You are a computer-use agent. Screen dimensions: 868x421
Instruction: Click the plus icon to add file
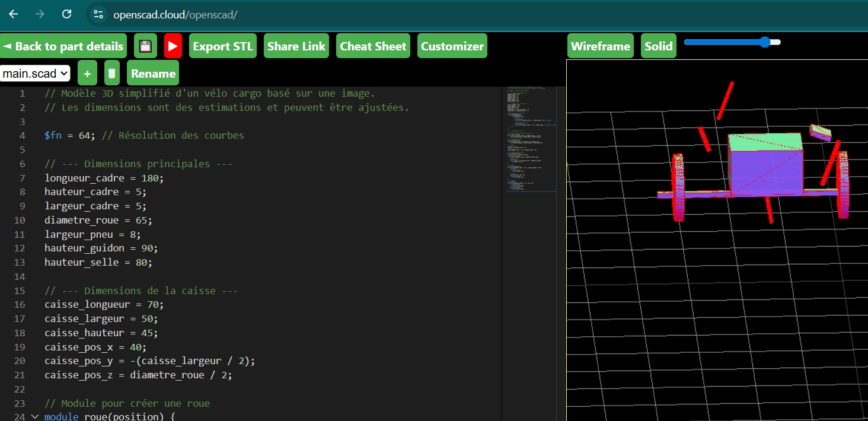[87, 74]
